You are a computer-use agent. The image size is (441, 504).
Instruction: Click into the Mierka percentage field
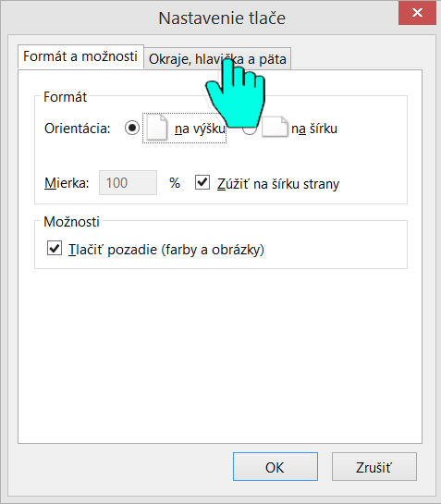pyautogui.click(x=128, y=182)
